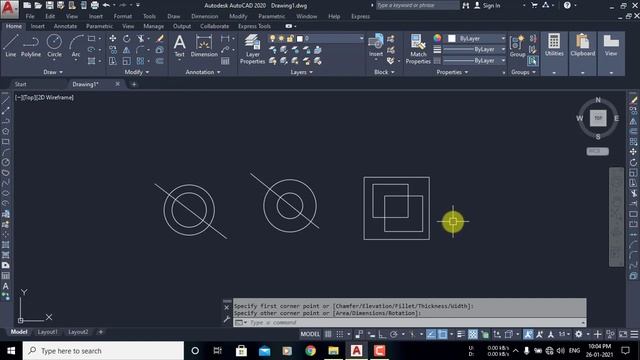Toggle annotation visibility in status bar
Image resolution: width=640 pixels, height=360 pixels.
click(528, 334)
